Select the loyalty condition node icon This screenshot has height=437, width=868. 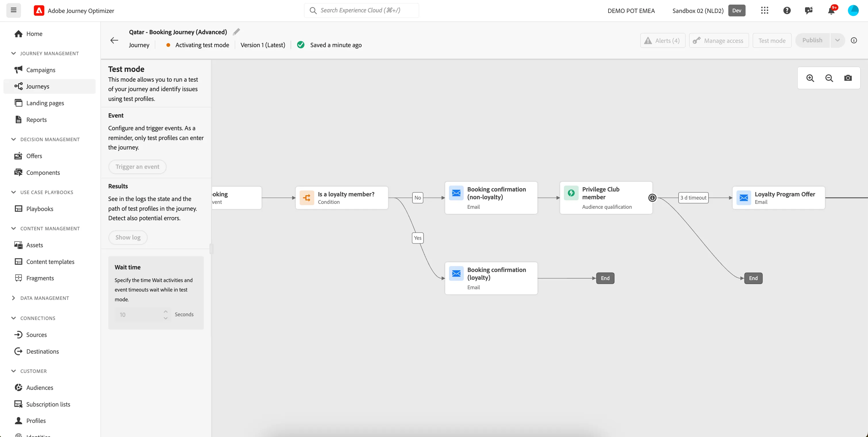pos(307,198)
